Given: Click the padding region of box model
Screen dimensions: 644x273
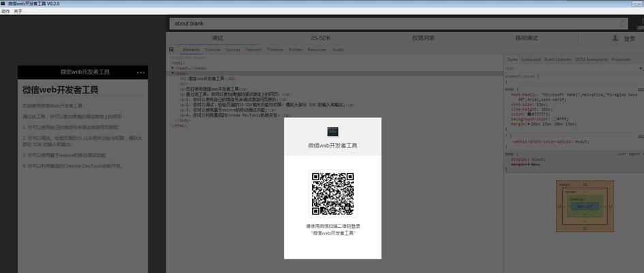Looking at the screenshot, I should coord(585,206).
